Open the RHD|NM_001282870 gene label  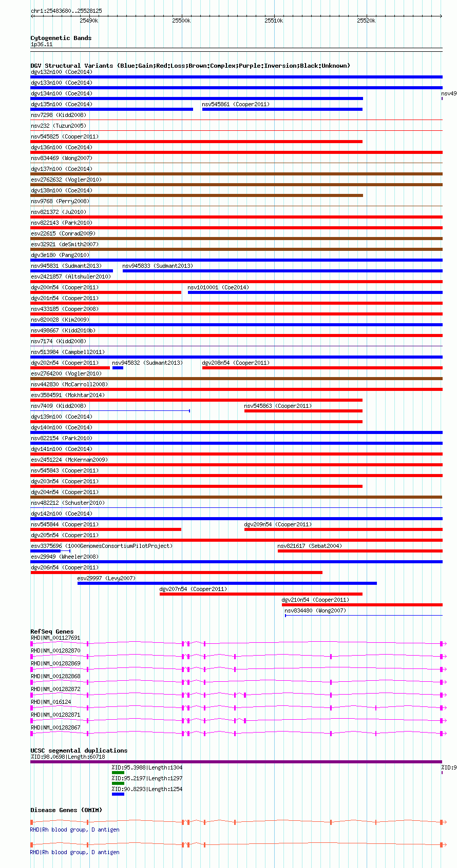pos(55,650)
